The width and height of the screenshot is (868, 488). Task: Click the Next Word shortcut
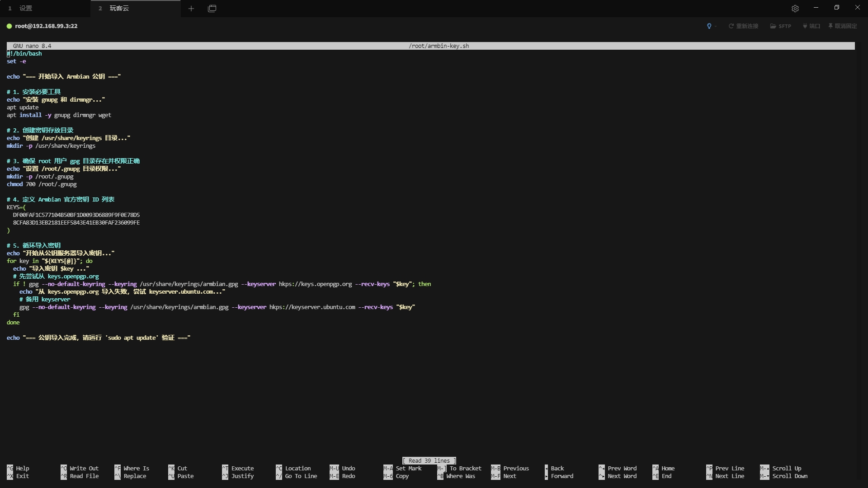618,476
